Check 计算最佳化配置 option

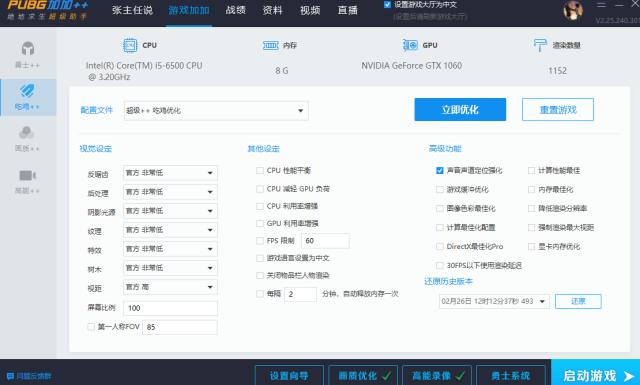pyautogui.click(x=440, y=227)
